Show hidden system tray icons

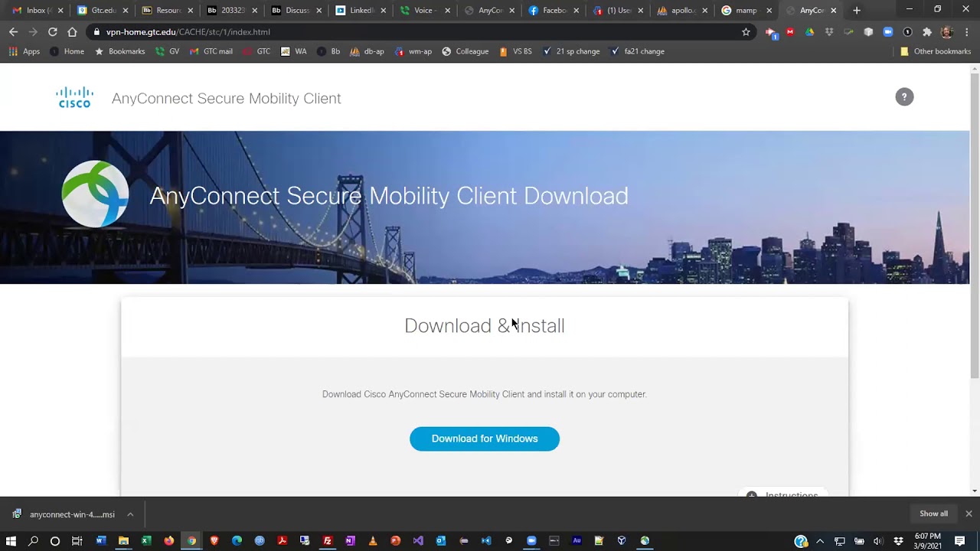(x=820, y=541)
